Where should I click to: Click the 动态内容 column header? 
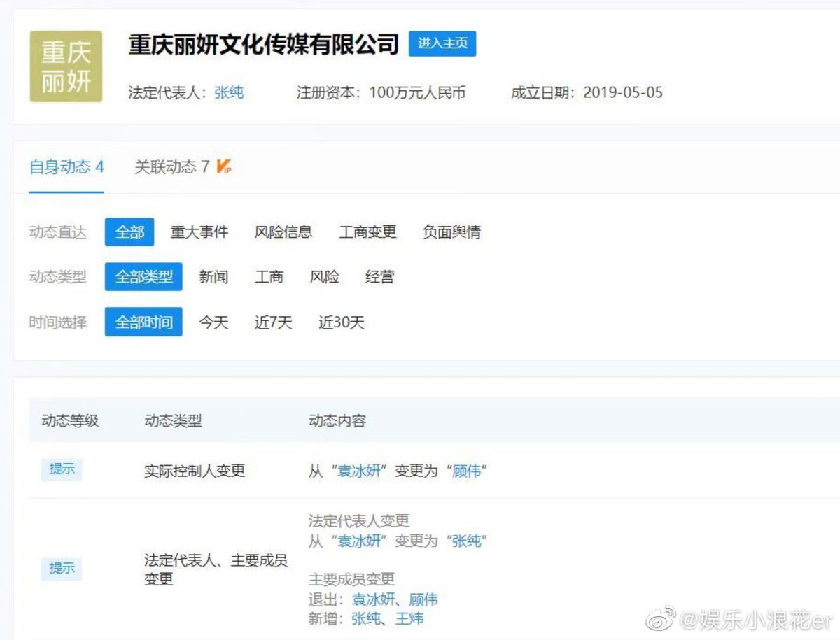[x=337, y=420]
